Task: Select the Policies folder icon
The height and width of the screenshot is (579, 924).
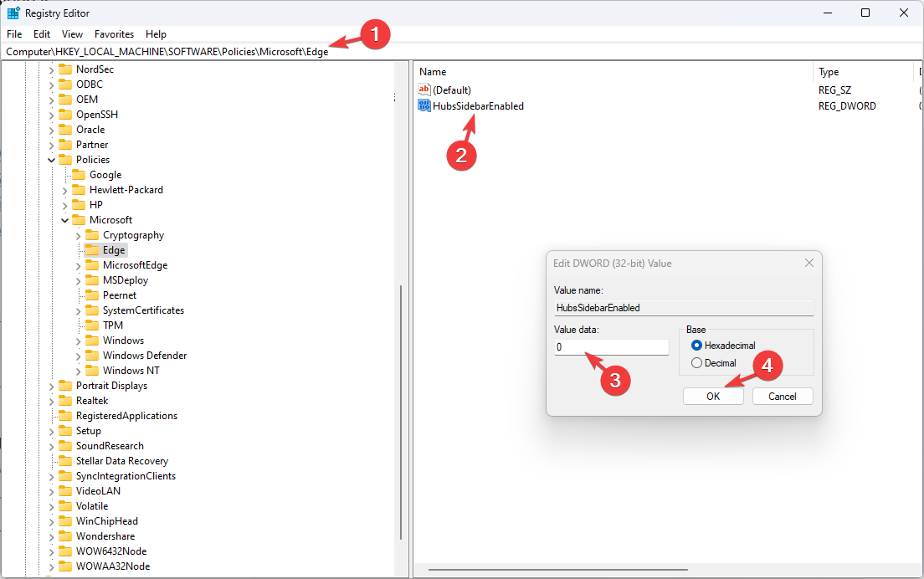Action: [x=65, y=160]
